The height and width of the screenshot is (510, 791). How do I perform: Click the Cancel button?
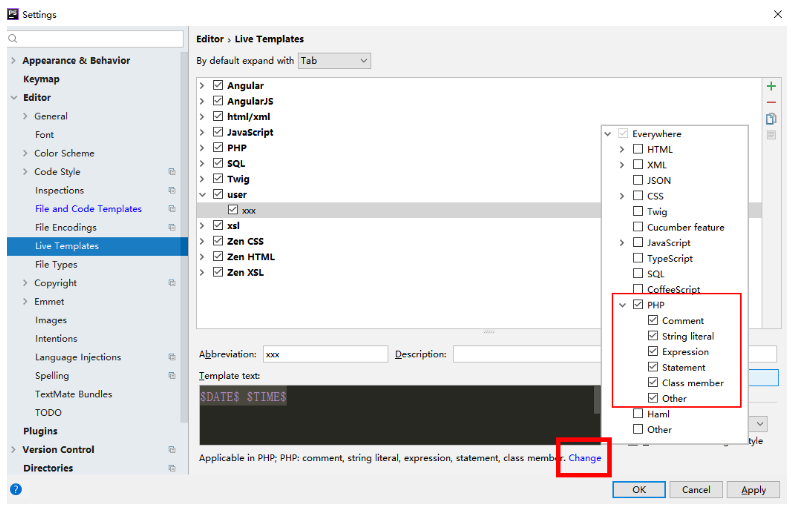pos(696,489)
